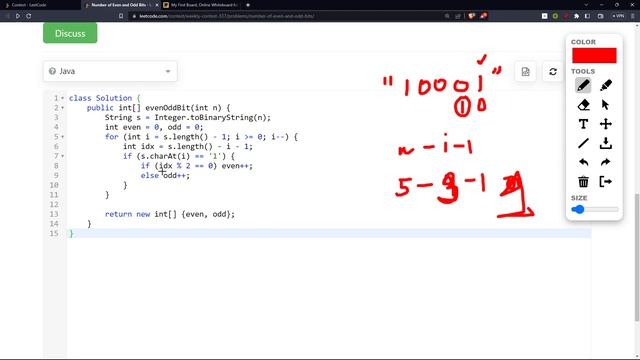Click the zoom magnifier icon in address bar
Viewport: 640px width, 360px height.
click(447, 16)
